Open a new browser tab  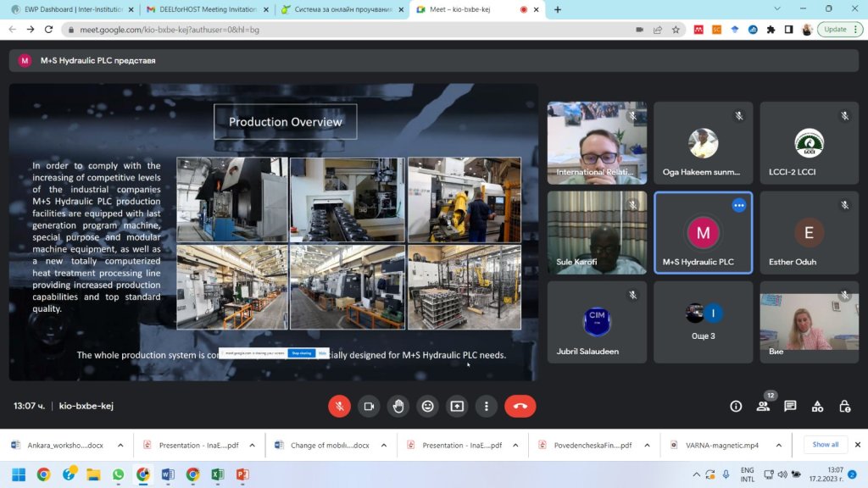point(558,9)
